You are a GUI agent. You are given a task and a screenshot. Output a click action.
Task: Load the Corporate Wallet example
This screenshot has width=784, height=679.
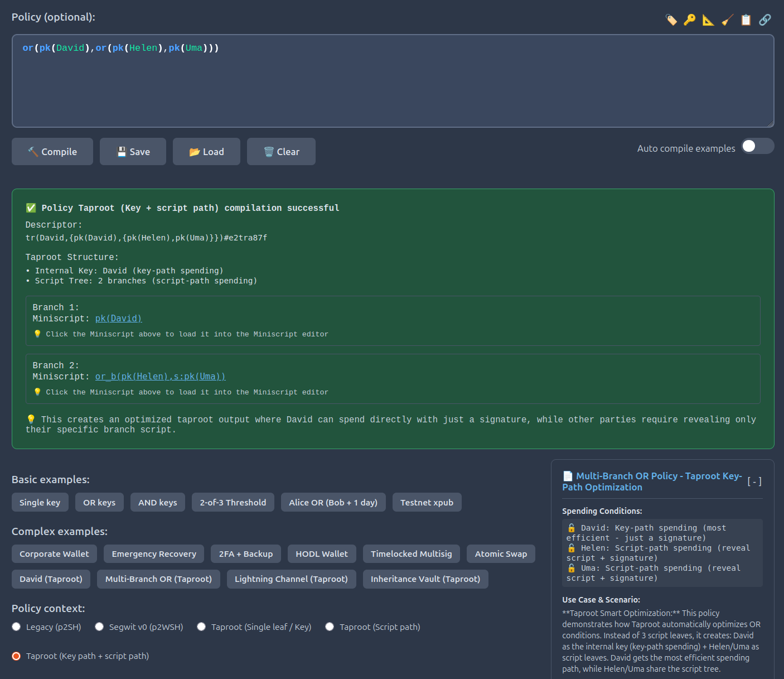click(x=54, y=554)
